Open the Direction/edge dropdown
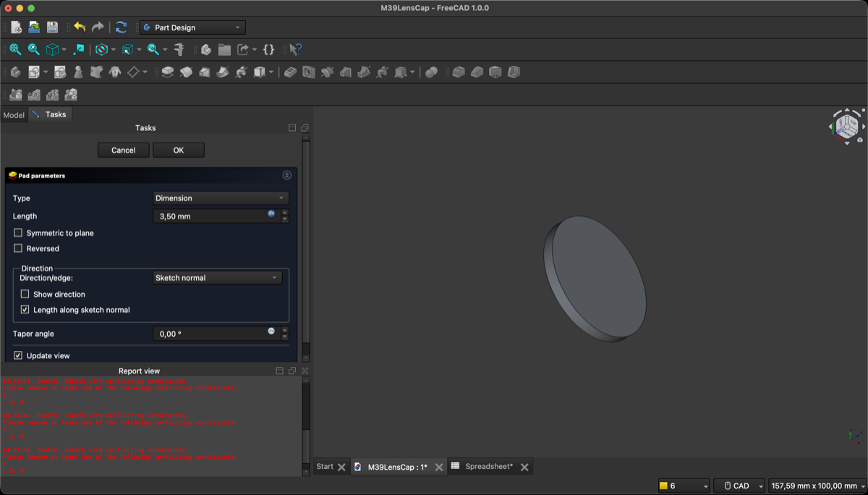 coord(216,277)
